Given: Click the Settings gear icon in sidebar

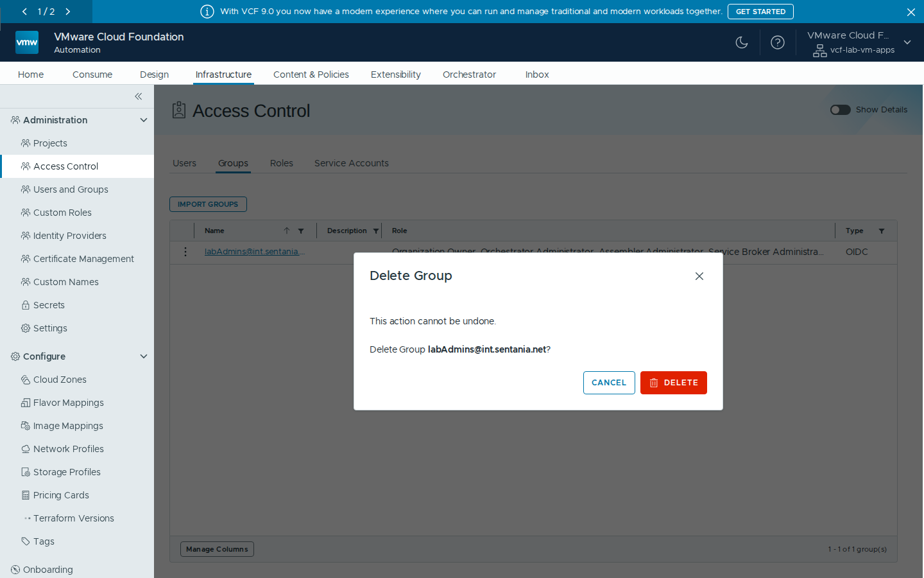Looking at the screenshot, I should (x=26, y=328).
